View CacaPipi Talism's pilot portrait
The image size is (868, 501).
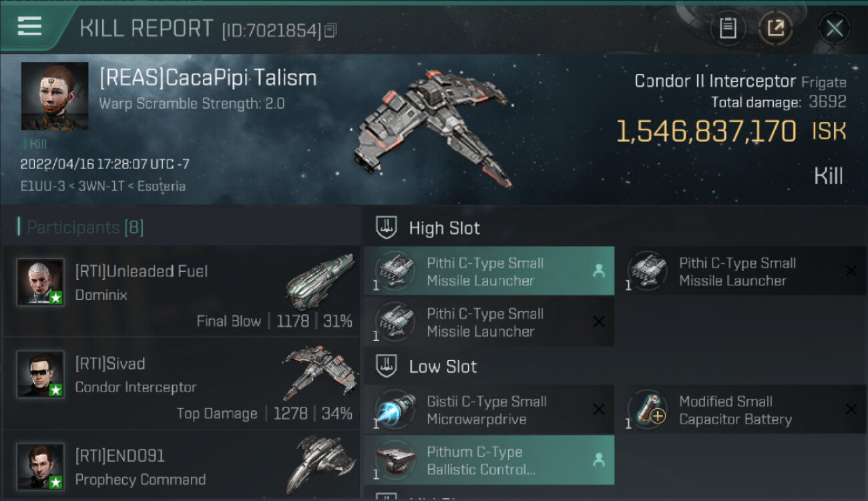coord(55,96)
